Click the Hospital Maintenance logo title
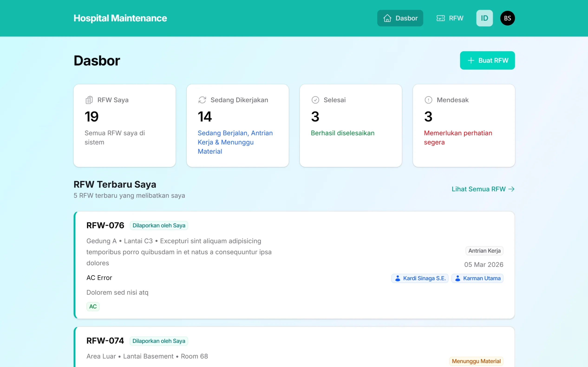588x367 pixels. click(120, 18)
